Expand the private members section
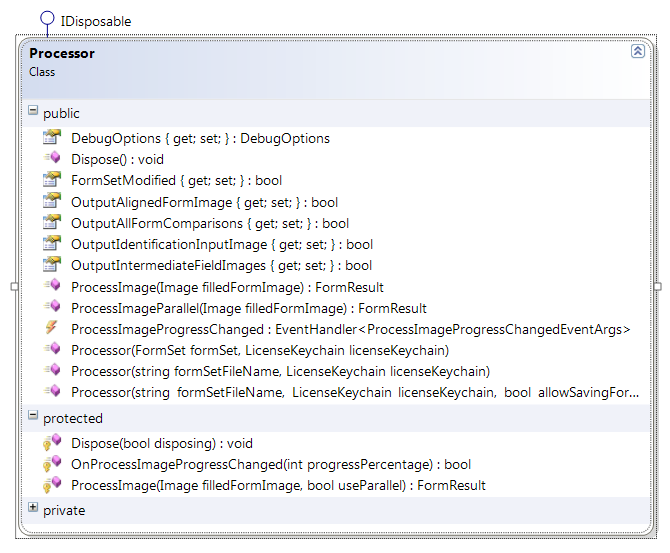Image resolution: width=670 pixels, height=553 pixels. coord(33,507)
